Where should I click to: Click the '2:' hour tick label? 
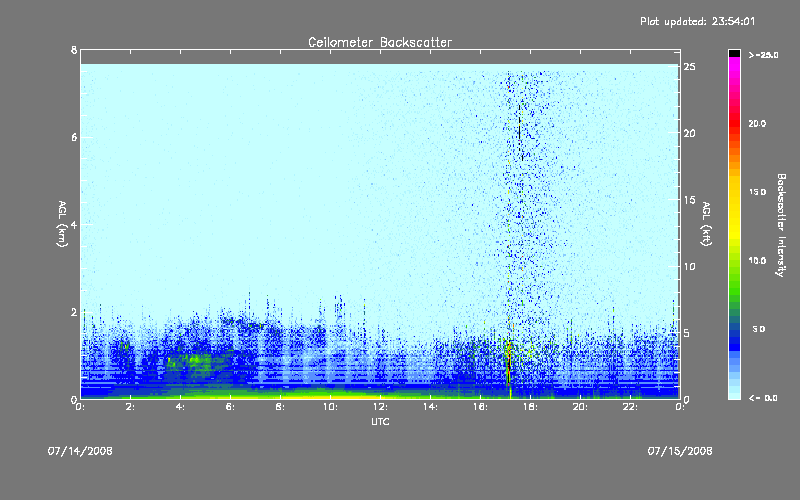pyautogui.click(x=131, y=407)
